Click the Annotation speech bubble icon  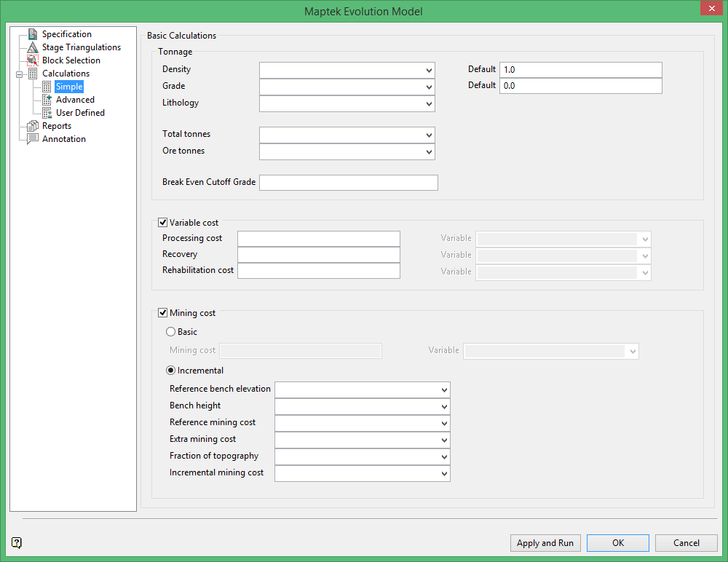tap(32, 139)
